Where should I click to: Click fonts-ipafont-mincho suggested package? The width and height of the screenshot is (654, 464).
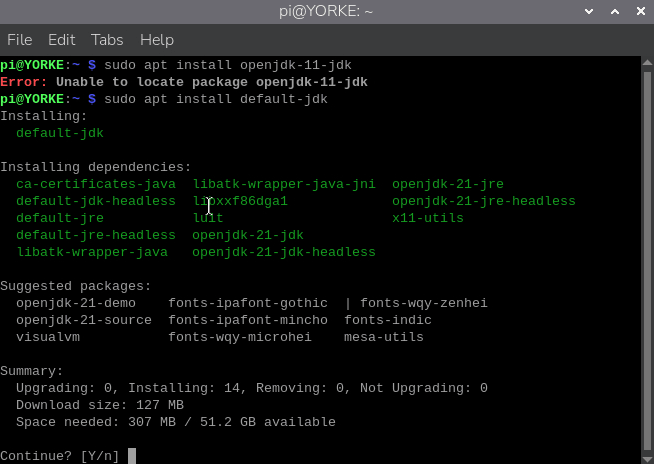pyautogui.click(x=248, y=320)
